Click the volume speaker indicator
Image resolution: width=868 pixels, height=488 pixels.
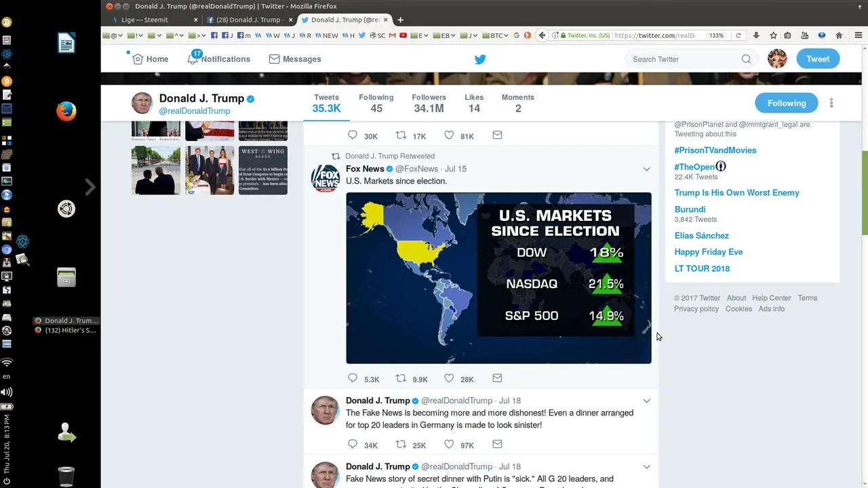coord(7,392)
